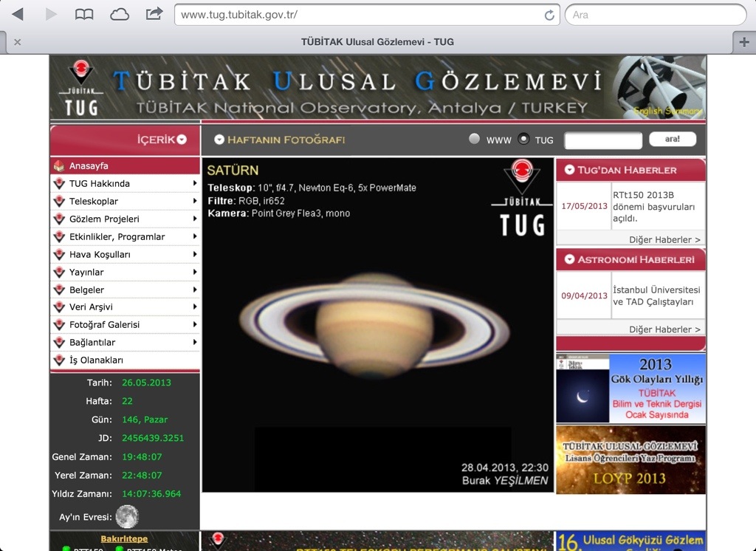Open a new tab with plus
756x551 pixels.
(744, 42)
